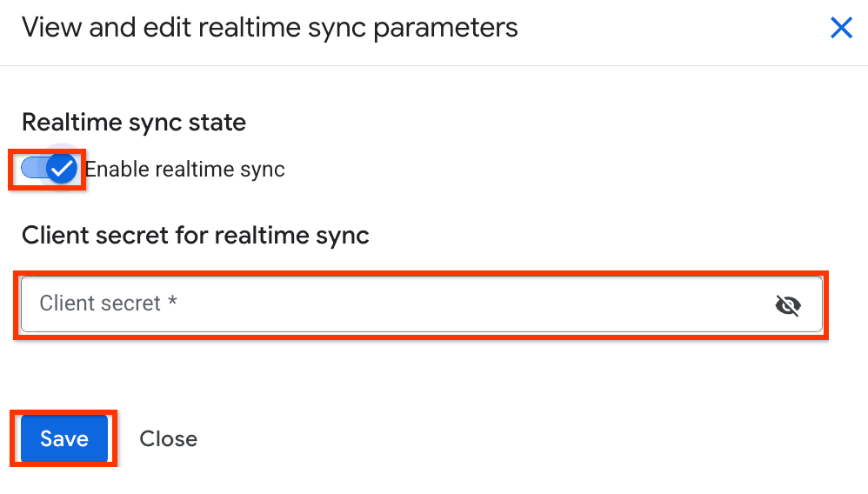Click the "Client secret for realtime sync" heading
This screenshot has width=868, height=494.
coord(196,235)
